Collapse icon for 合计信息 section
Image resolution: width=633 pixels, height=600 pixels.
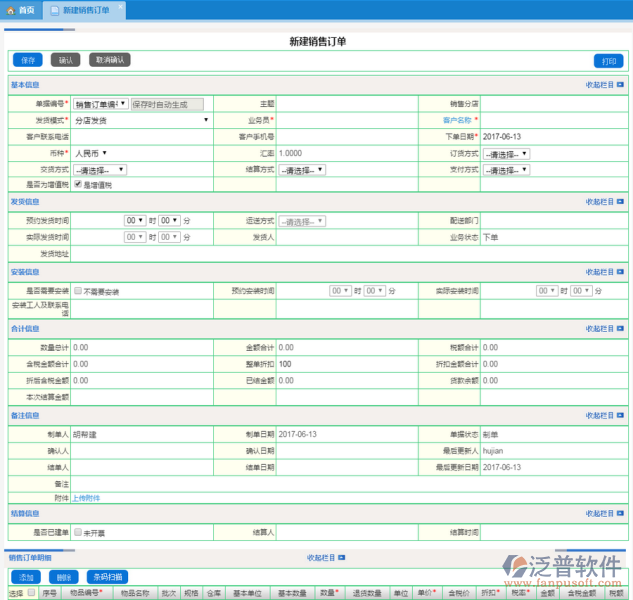click(620, 329)
